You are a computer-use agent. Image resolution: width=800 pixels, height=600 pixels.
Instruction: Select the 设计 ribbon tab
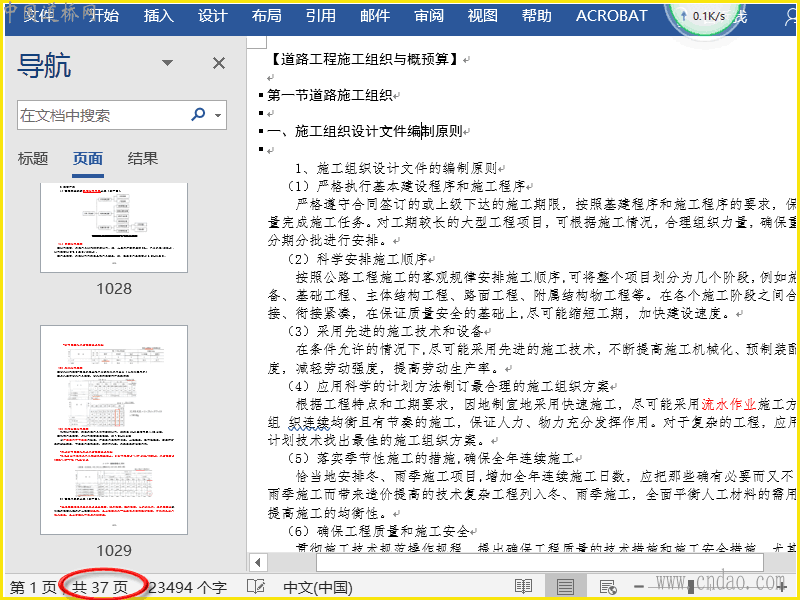click(212, 15)
